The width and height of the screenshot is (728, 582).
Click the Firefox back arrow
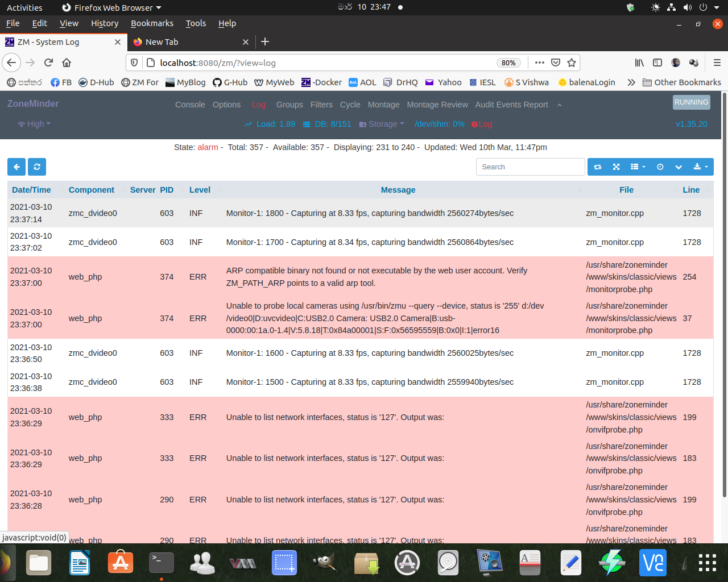12,63
